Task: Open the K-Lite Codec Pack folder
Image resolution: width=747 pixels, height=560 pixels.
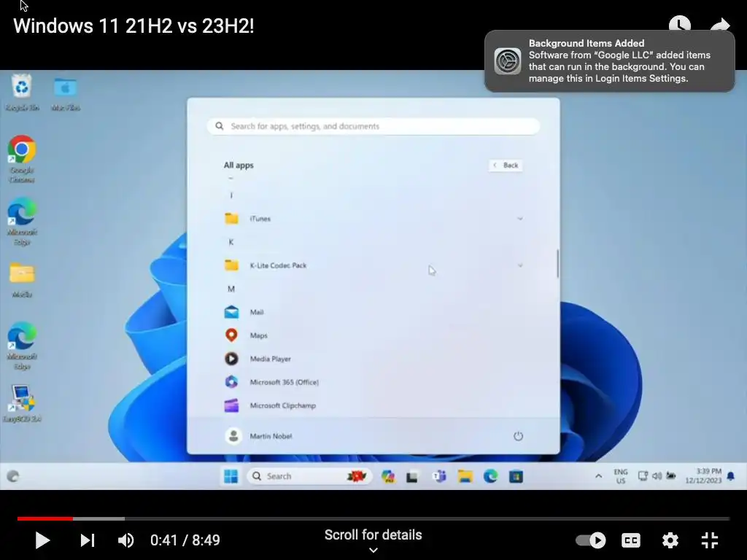Action: 373,265
